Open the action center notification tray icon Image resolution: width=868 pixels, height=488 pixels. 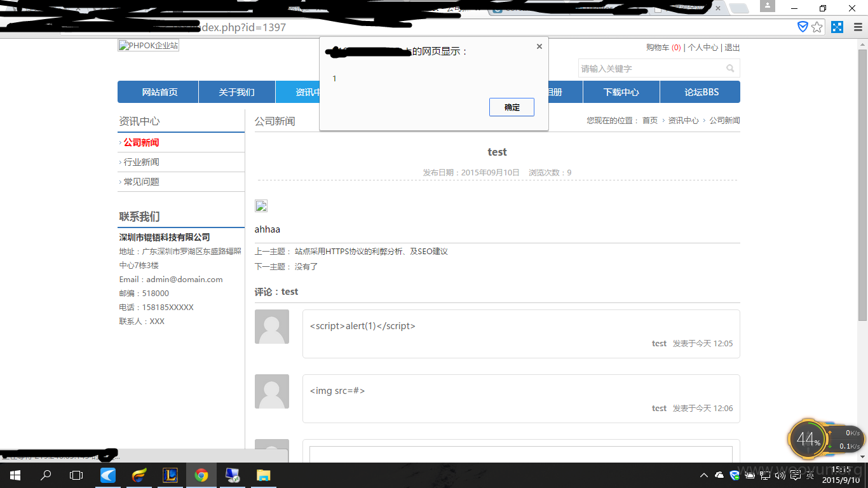click(796, 475)
